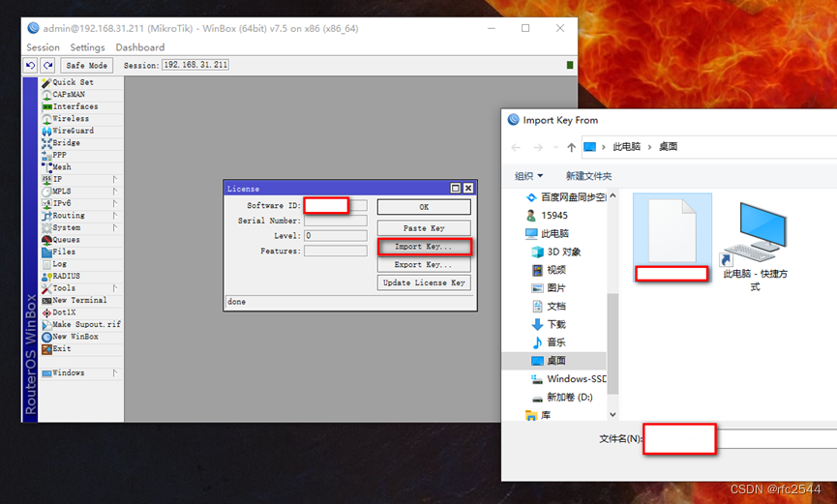837x504 pixels.
Task: Open Quick Set in WinBox sidebar
Action: [x=81, y=82]
